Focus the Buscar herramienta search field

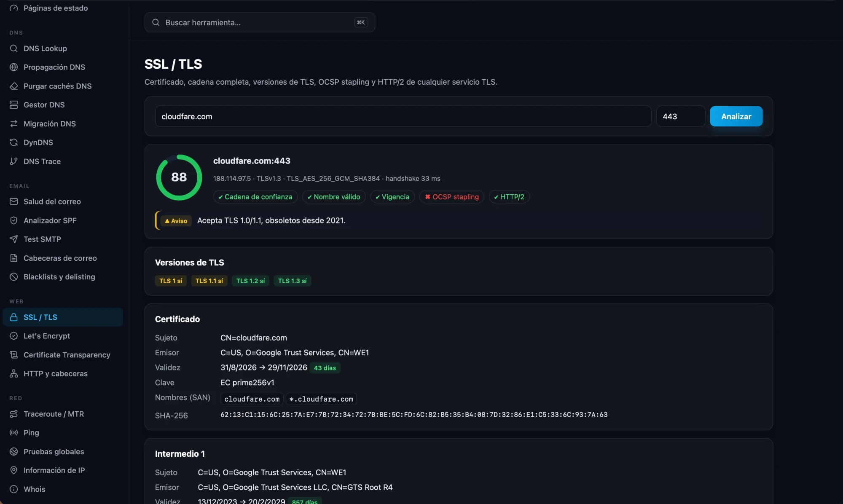(260, 22)
